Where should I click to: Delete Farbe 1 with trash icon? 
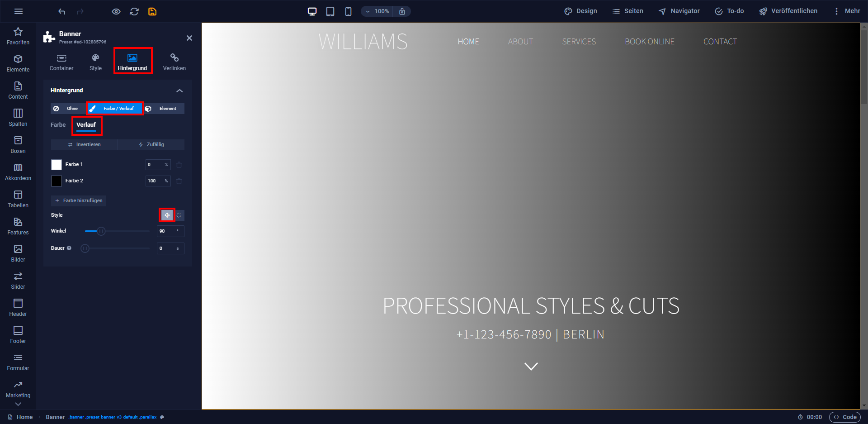[179, 165]
